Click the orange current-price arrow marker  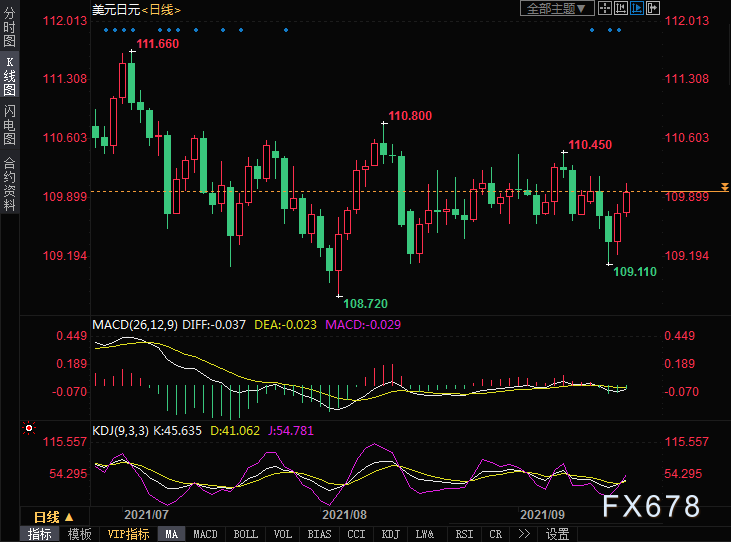(x=724, y=187)
